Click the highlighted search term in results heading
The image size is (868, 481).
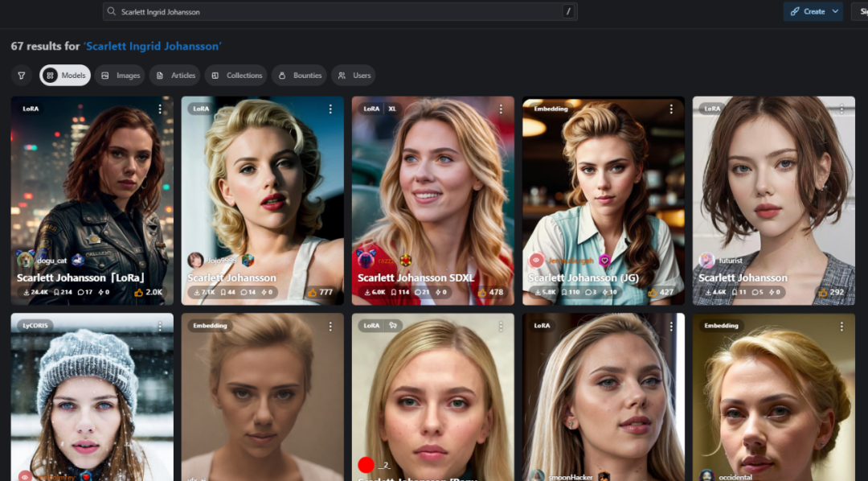[x=152, y=46]
